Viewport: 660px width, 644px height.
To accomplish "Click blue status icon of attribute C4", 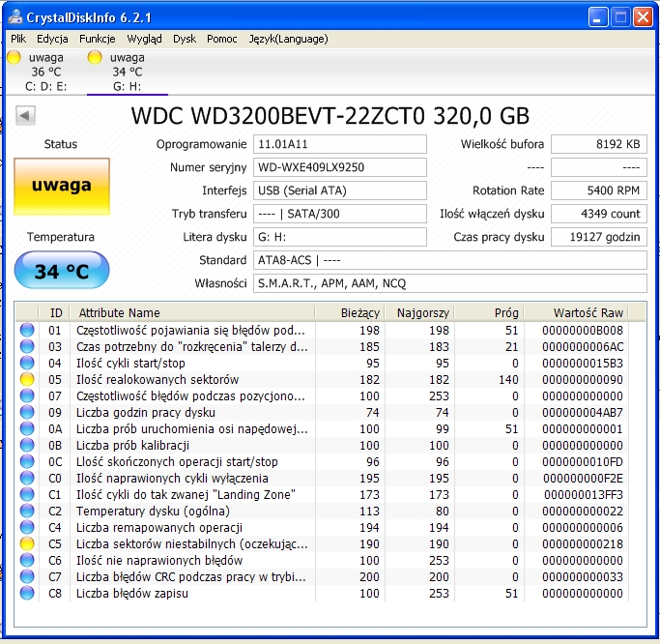I will point(27,527).
